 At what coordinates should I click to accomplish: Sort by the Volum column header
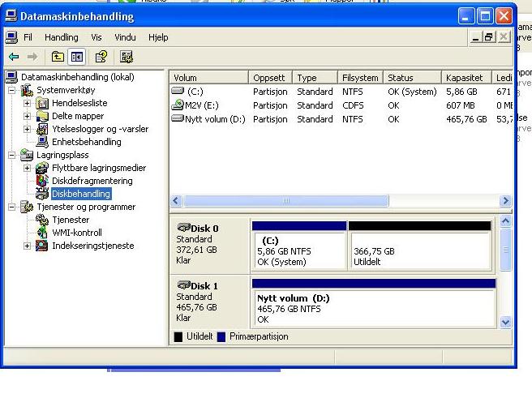209,78
